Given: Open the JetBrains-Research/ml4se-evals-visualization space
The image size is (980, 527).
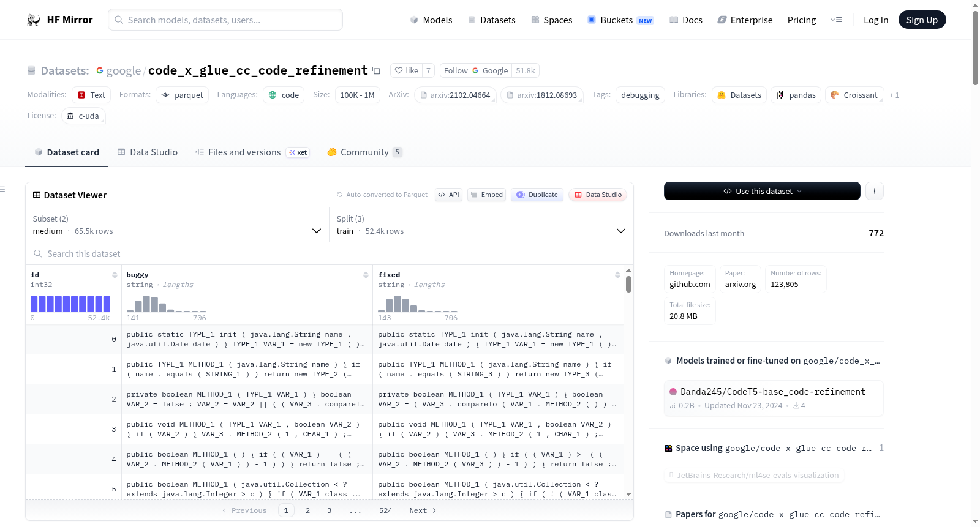Looking at the screenshot, I should (x=754, y=475).
